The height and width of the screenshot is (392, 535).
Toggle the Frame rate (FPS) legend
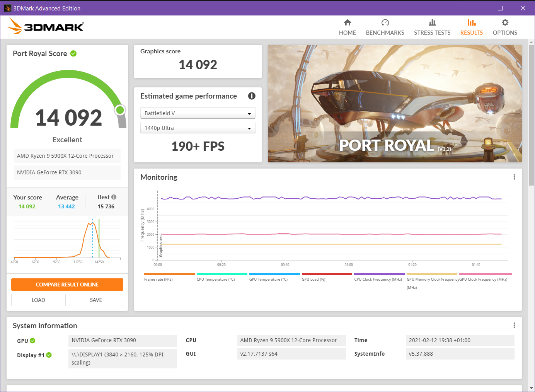point(169,277)
